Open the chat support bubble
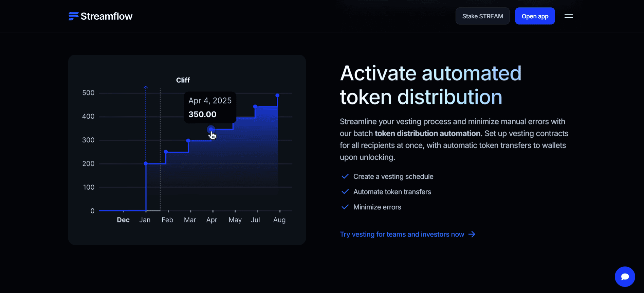The image size is (644, 293). (x=625, y=277)
